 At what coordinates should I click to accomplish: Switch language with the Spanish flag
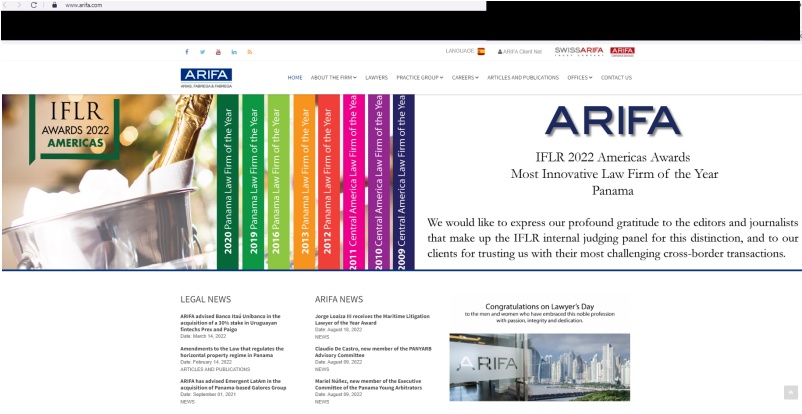tap(481, 51)
